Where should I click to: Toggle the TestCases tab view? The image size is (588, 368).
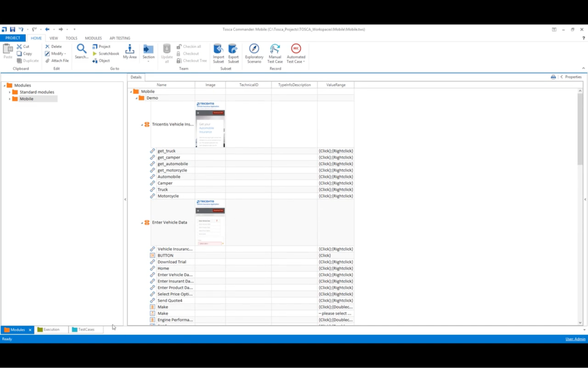pyautogui.click(x=86, y=329)
